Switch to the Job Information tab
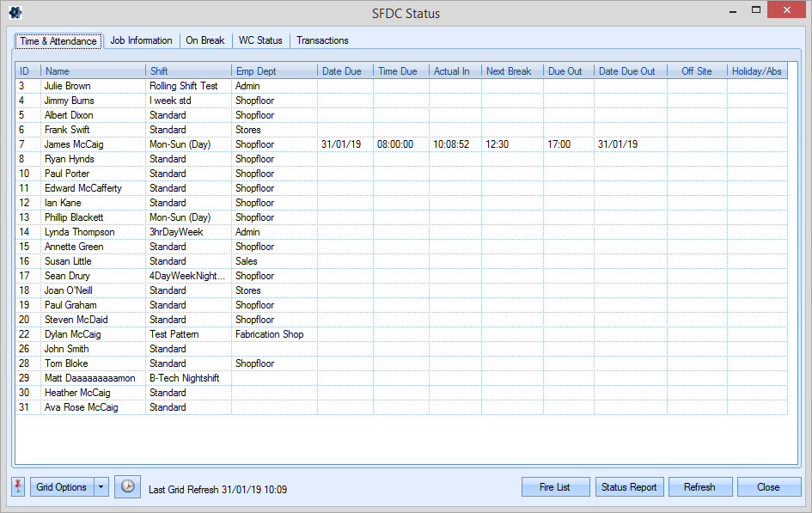 click(x=141, y=40)
